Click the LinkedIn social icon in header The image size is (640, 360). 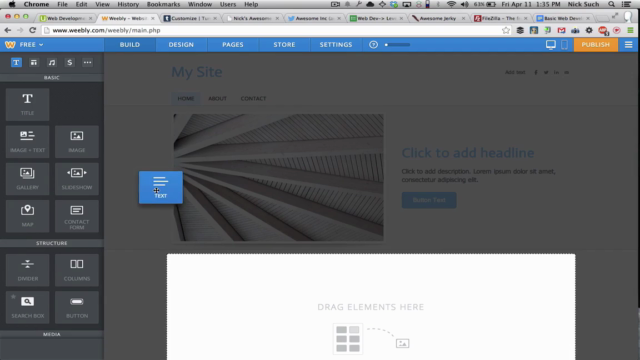(x=556, y=72)
